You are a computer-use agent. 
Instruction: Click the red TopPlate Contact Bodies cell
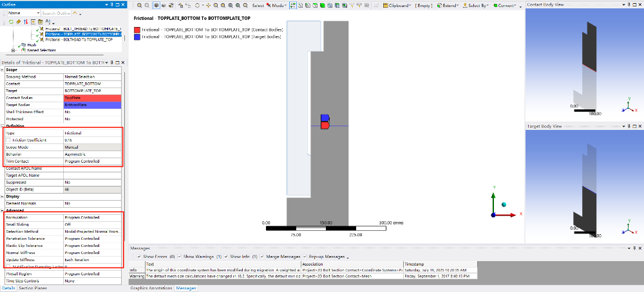click(92, 98)
